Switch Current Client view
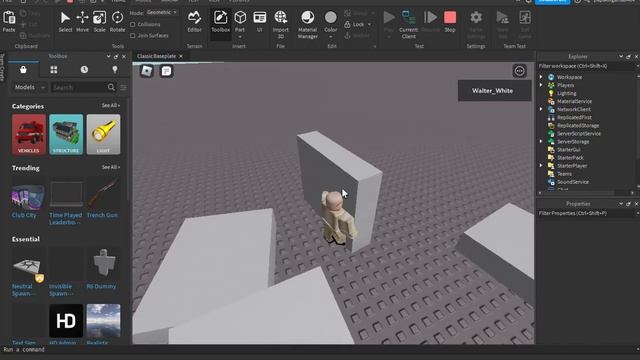The height and width of the screenshot is (360, 640). (409, 24)
